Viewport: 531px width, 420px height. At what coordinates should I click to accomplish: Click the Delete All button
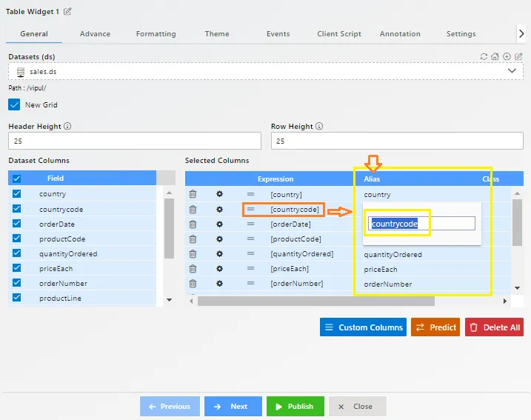494,327
